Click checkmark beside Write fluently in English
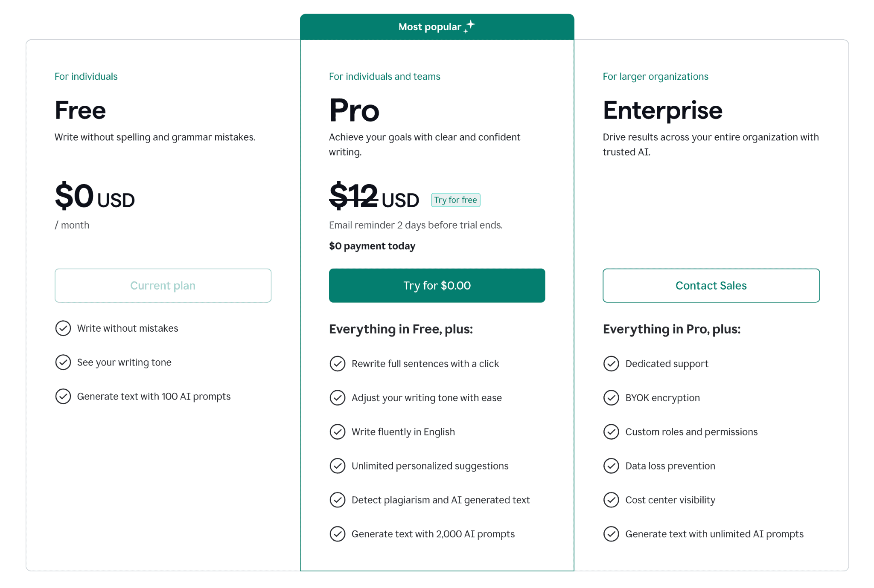 [x=338, y=432]
